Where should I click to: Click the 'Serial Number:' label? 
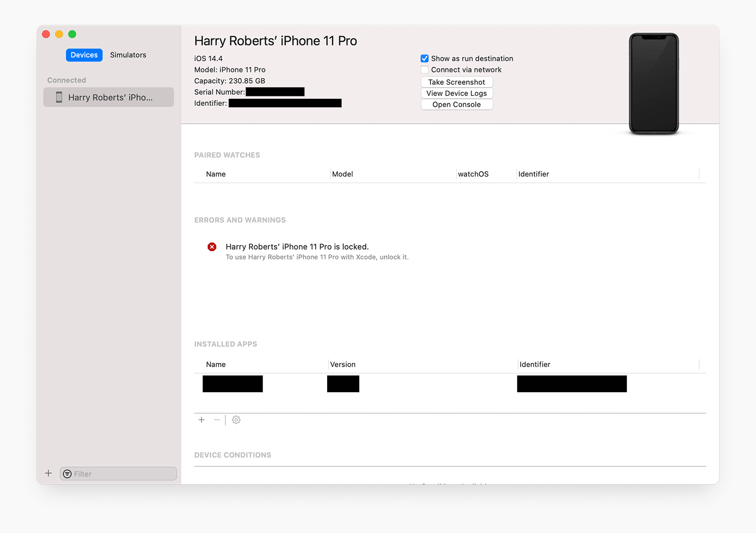219,92
